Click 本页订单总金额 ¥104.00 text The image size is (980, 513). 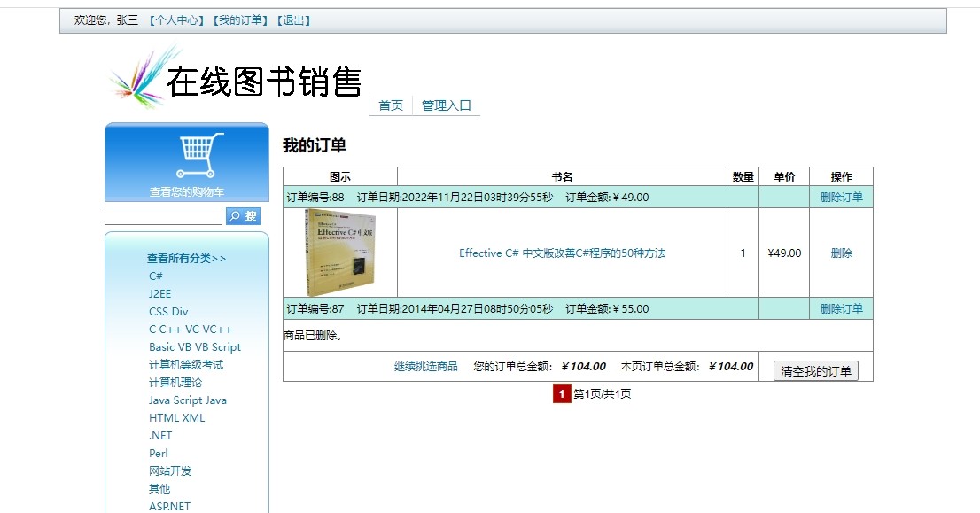click(687, 367)
